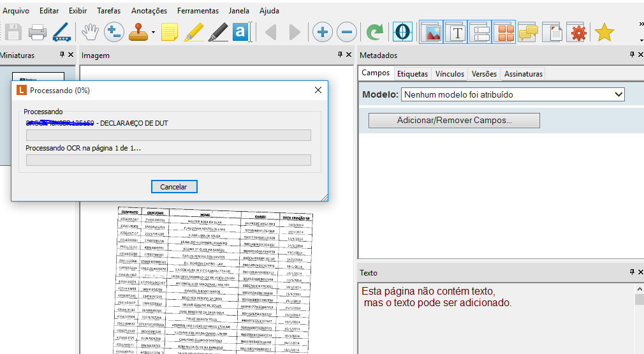
Task: Click the green rotate arrow icon
Action: [x=375, y=32]
